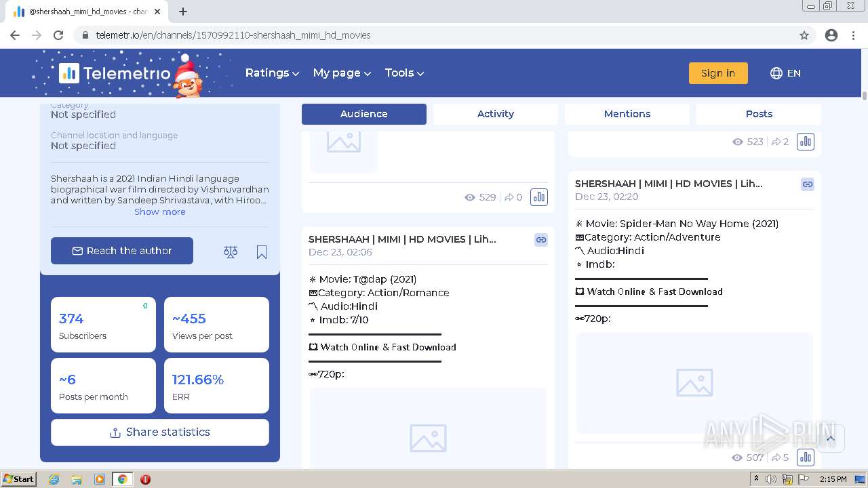Screen dimensions: 868x488
Task: Bookmark page with star icon
Action: (804, 35)
